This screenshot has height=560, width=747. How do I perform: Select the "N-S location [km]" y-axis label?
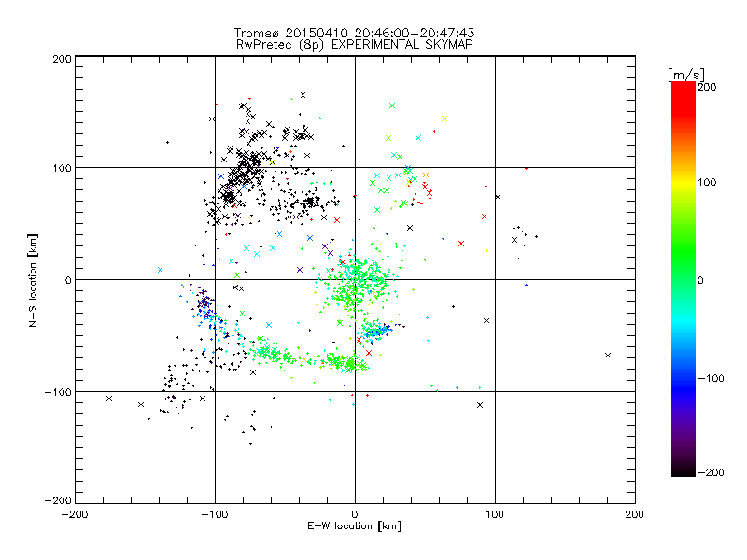(33, 281)
